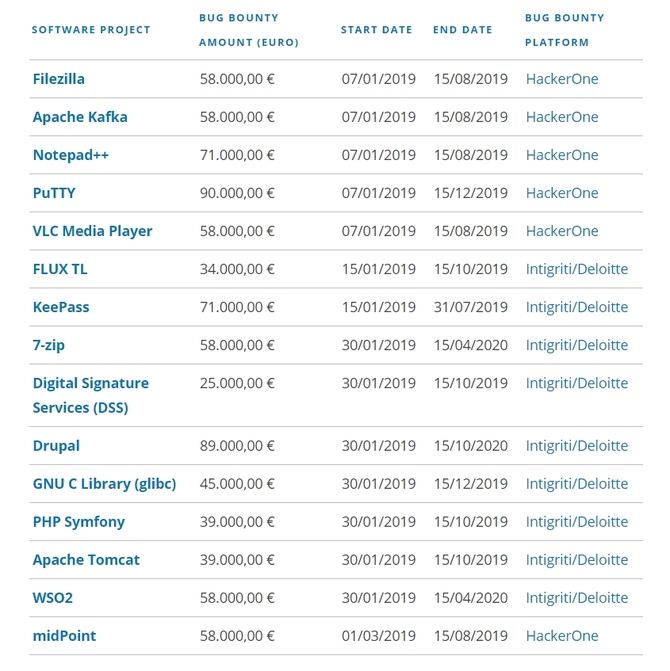Open the PHP Symfony project link

(x=79, y=522)
